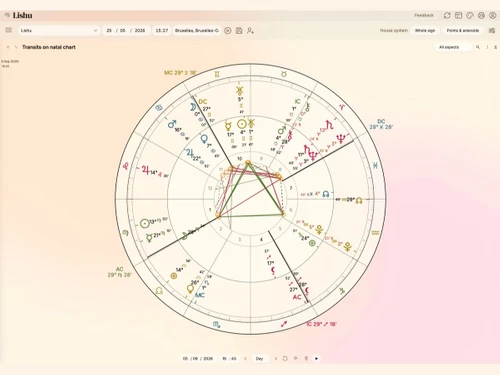This screenshot has width=500, height=375.
Task: Step back one day with left chevron
Action: pyautogui.click(x=245, y=359)
